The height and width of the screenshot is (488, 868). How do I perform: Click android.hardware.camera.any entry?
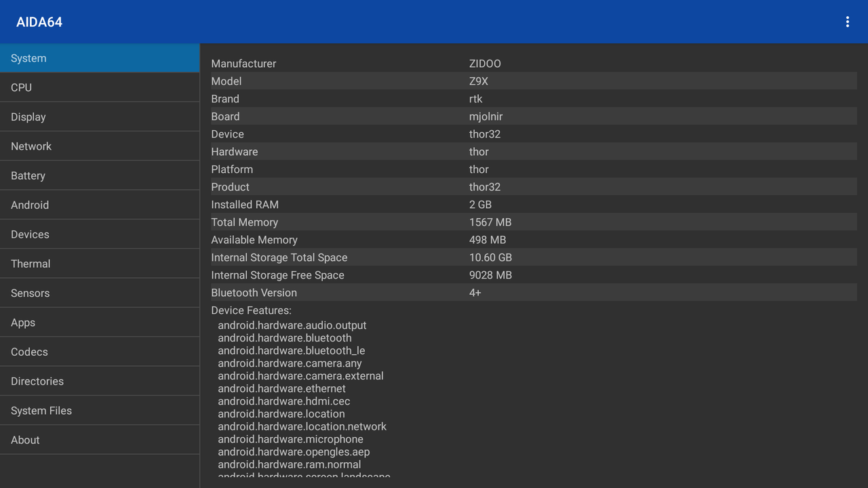[x=290, y=363]
